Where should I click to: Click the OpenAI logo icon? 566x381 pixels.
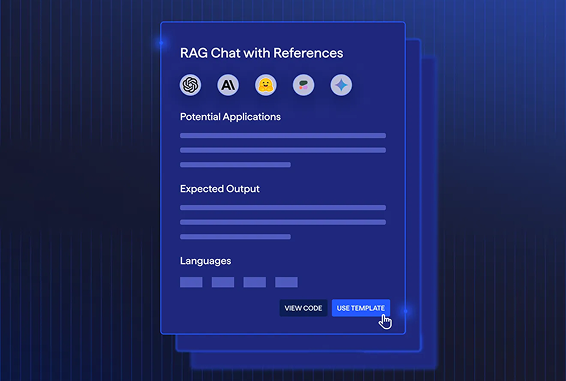click(190, 85)
